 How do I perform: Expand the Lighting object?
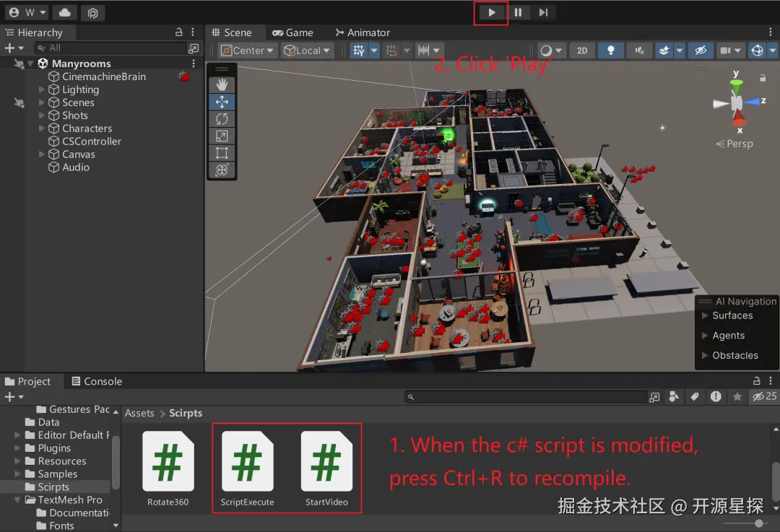pos(42,90)
